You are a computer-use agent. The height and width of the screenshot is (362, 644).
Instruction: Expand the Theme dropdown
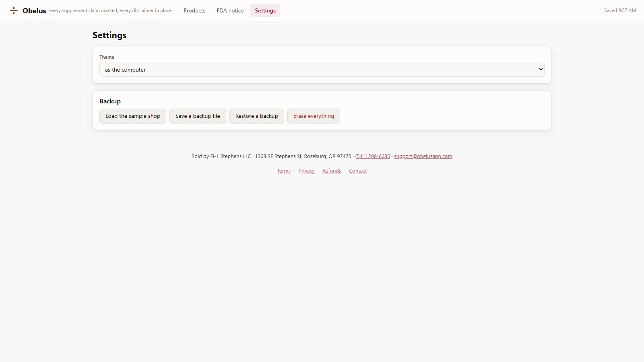[322, 70]
